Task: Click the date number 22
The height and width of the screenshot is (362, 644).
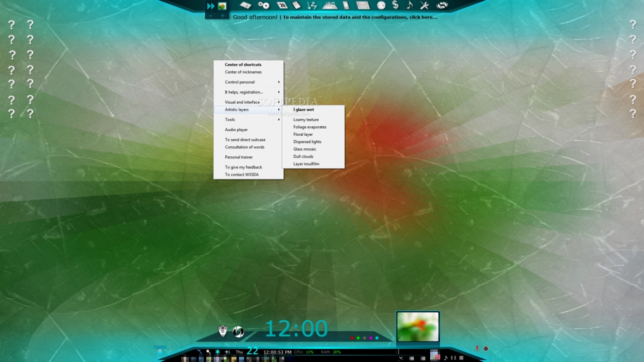Action: [x=252, y=351]
